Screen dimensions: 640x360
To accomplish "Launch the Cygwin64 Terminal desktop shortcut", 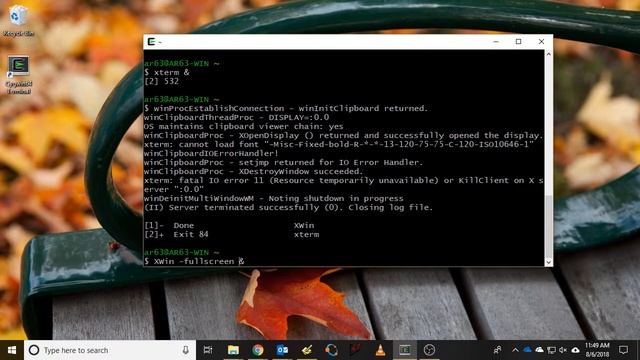I will 19,75.
